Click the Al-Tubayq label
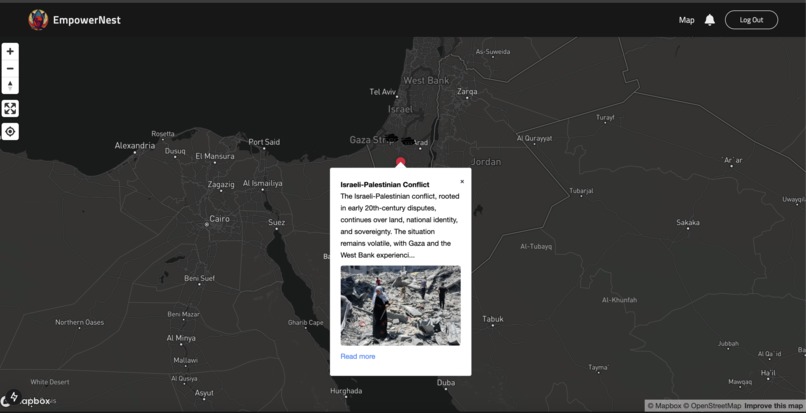 (536, 246)
